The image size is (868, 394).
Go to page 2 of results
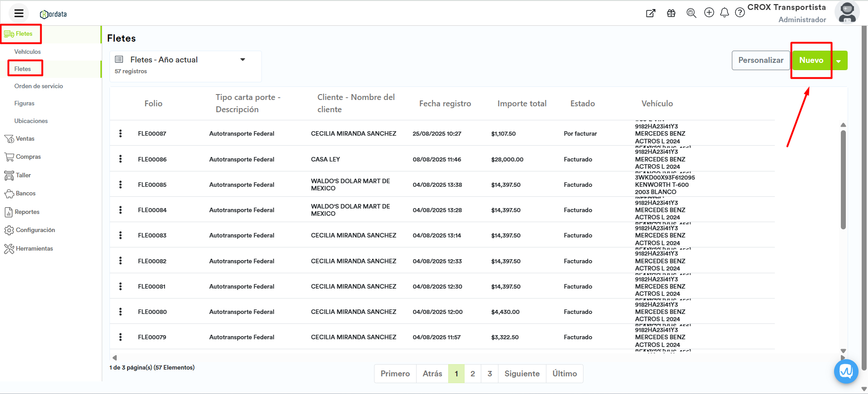click(x=472, y=374)
